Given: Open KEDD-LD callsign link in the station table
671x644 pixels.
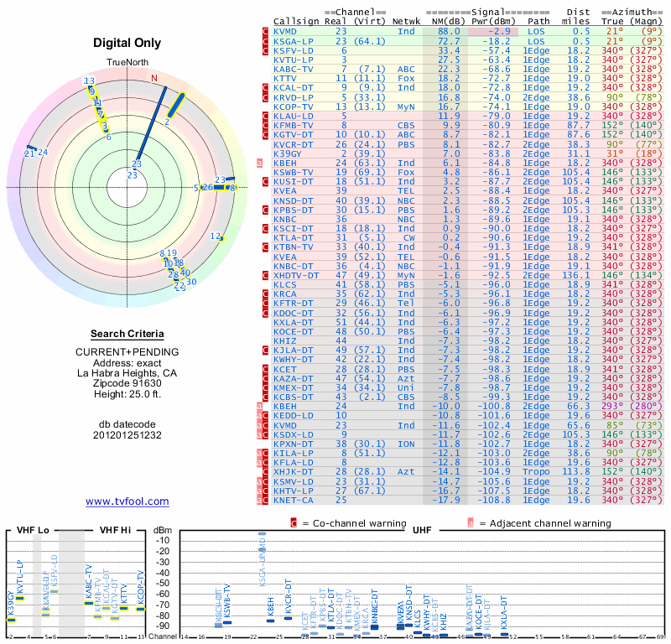Looking at the screenshot, I should pos(294,416).
